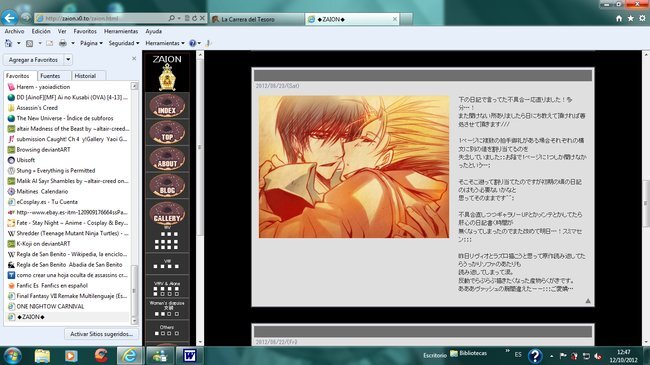The width and height of the screenshot is (650, 365).
Task: Open the Word icon in taskbar
Action: (189, 355)
